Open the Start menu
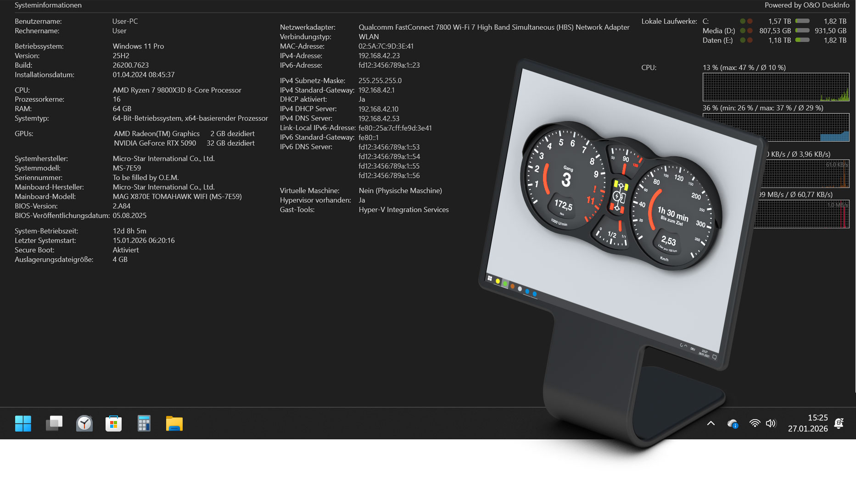Screen dimensions: 856x504 coord(23,423)
